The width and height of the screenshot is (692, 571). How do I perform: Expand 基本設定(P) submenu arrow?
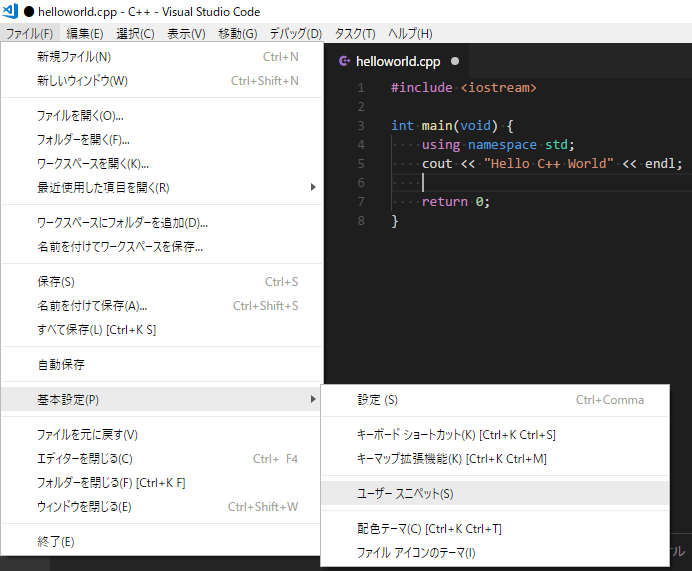(x=313, y=399)
